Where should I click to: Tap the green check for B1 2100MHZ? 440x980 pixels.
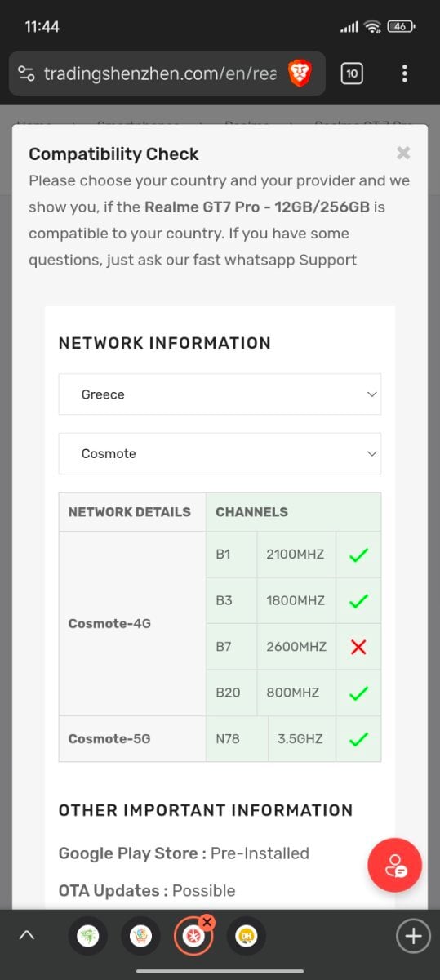click(358, 555)
